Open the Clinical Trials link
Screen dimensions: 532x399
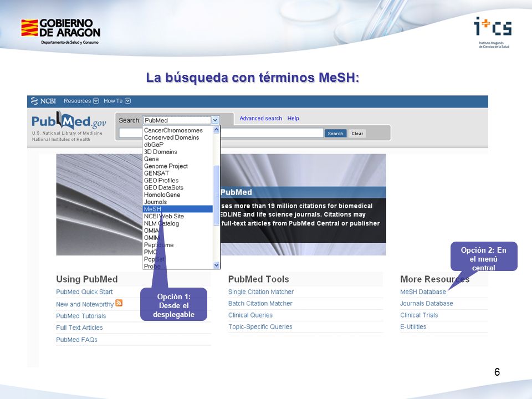(x=419, y=315)
